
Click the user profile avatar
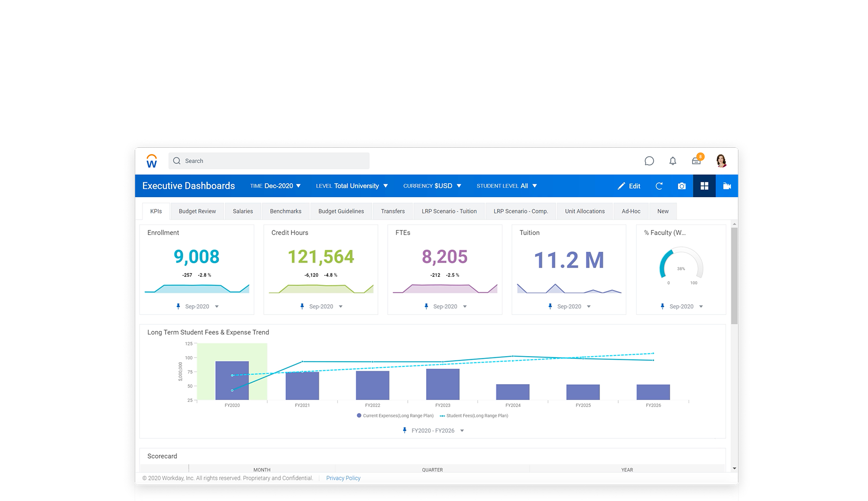(x=721, y=161)
